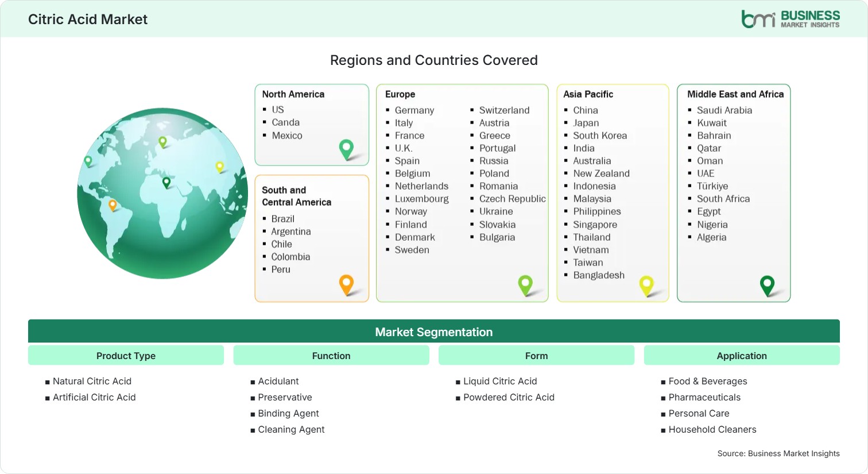The image size is (868, 474).
Task: Click the Market Segmentation banner
Action: coord(434,332)
